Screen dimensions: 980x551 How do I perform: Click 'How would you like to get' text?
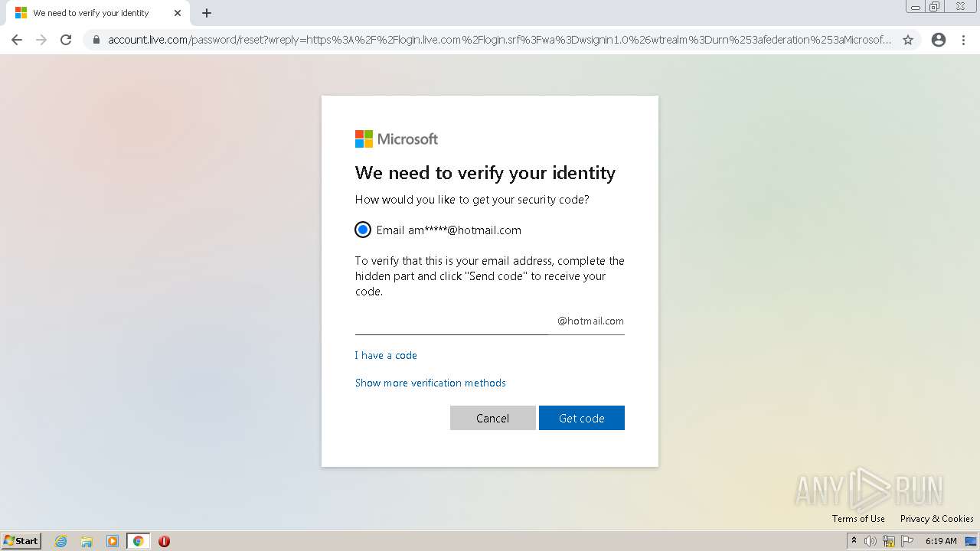[x=472, y=200]
